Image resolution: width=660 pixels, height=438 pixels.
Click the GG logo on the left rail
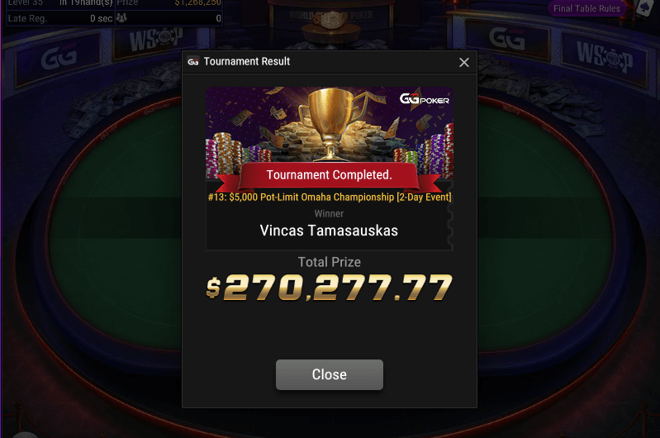(59, 59)
